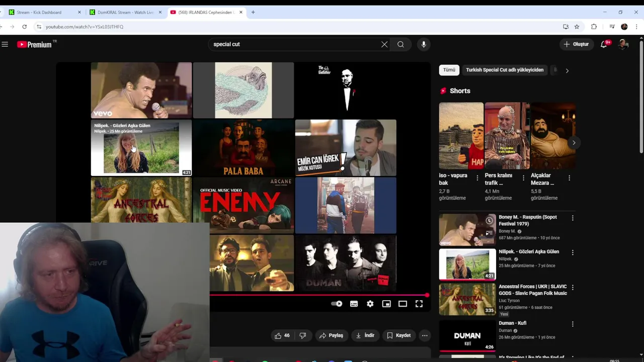This screenshot has width=644, height=362.
Task: Toggle the autoplay switch in player
Action: click(337, 304)
